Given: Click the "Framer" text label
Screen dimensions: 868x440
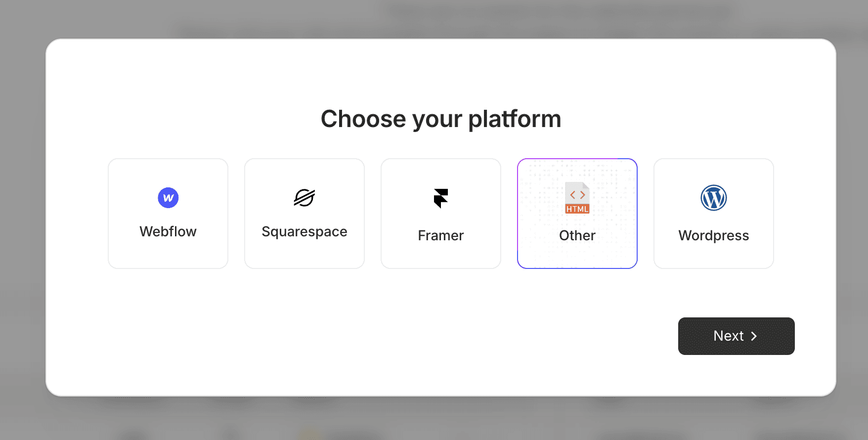Looking at the screenshot, I should (440, 235).
